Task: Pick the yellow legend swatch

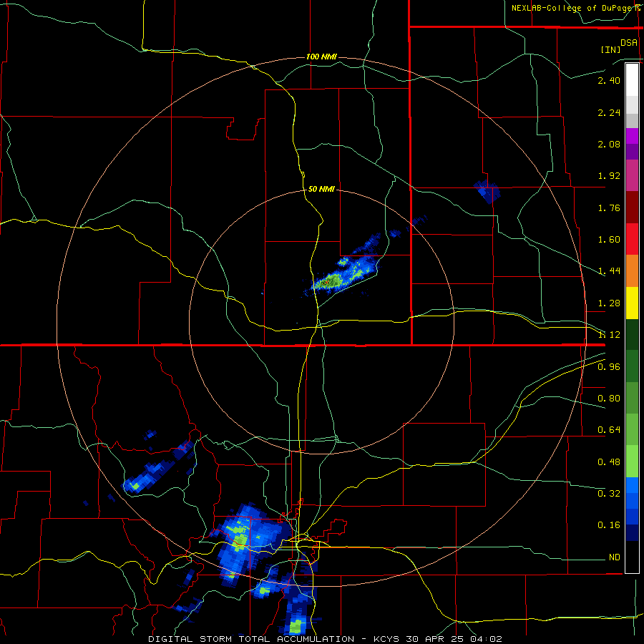Action: [x=632, y=303]
